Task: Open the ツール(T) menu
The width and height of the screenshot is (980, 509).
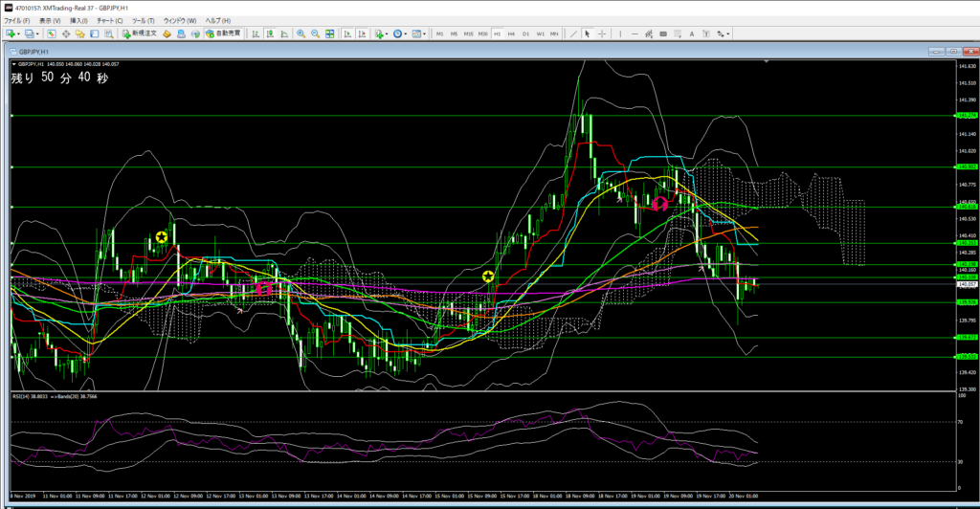Action: (x=144, y=21)
